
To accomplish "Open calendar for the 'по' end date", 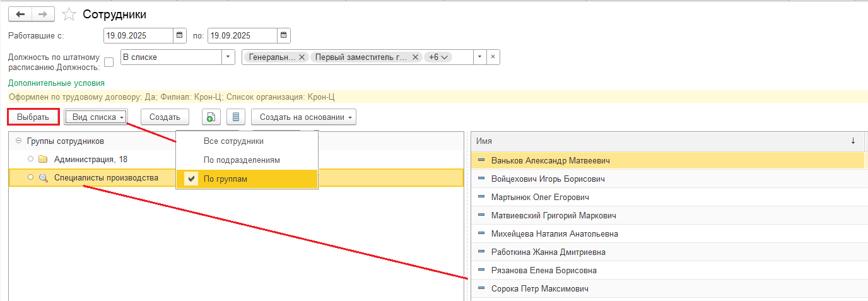I will [284, 35].
